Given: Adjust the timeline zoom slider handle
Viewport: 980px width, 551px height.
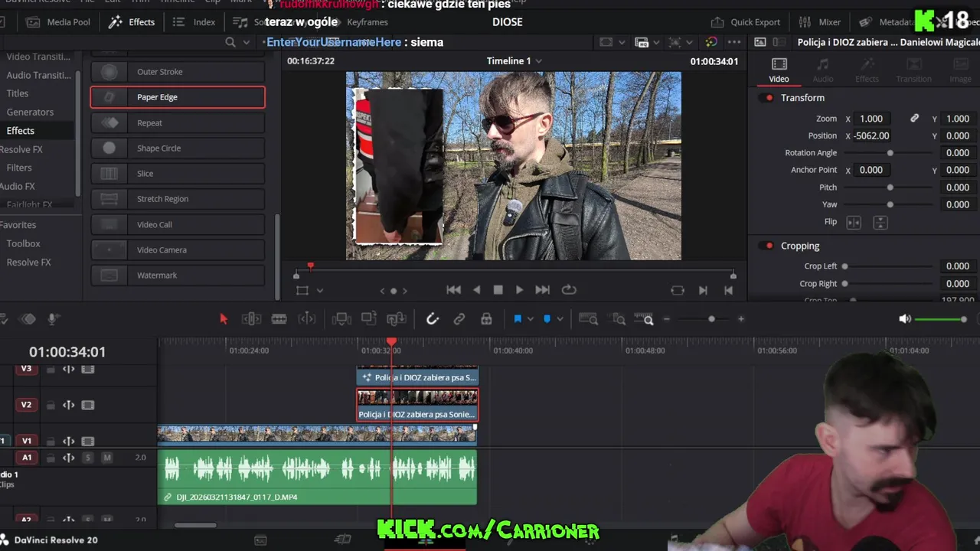Looking at the screenshot, I should pyautogui.click(x=711, y=319).
